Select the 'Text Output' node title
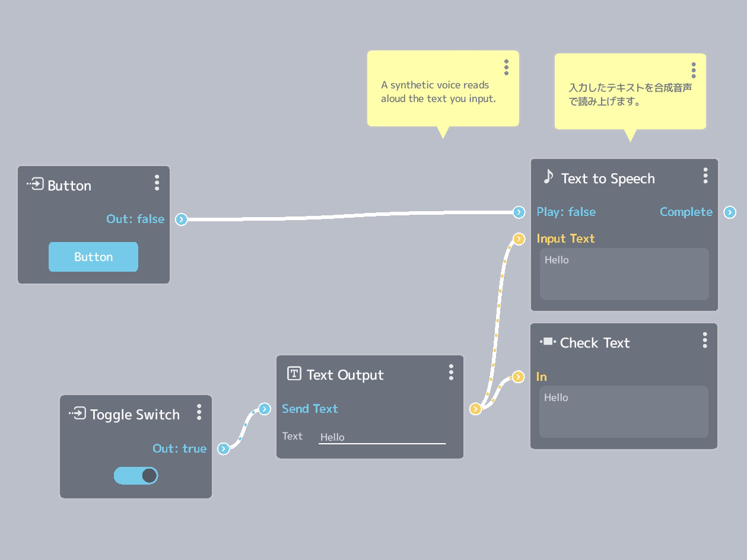This screenshot has height=560, width=747. click(x=345, y=375)
